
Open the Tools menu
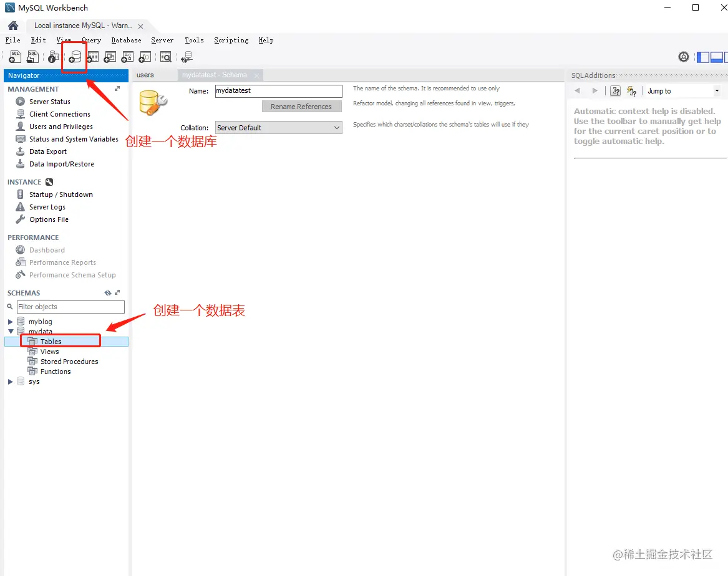[x=194, y=40]
